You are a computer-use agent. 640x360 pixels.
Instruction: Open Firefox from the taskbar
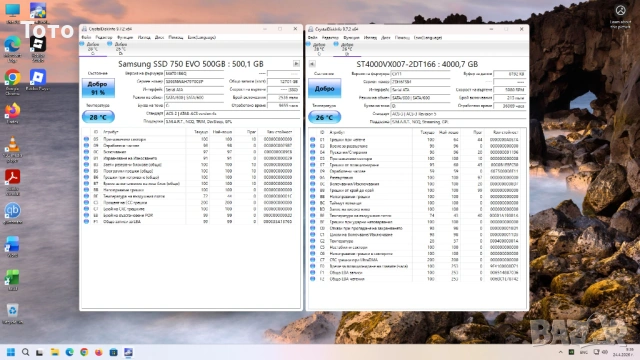(99, 352)
